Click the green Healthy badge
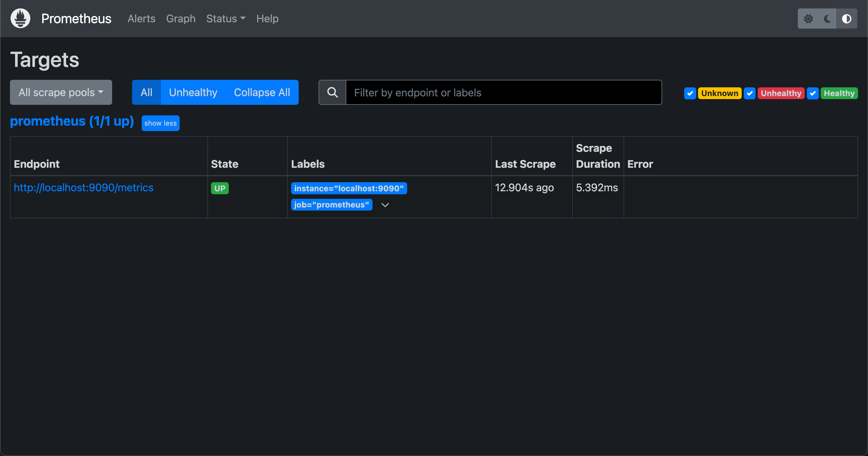This screenshot has height=456, width=868. (x=839, y=93)
